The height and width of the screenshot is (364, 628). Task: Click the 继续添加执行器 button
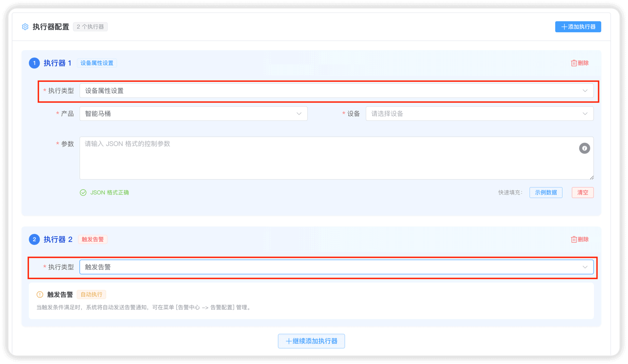pos(311,341)
